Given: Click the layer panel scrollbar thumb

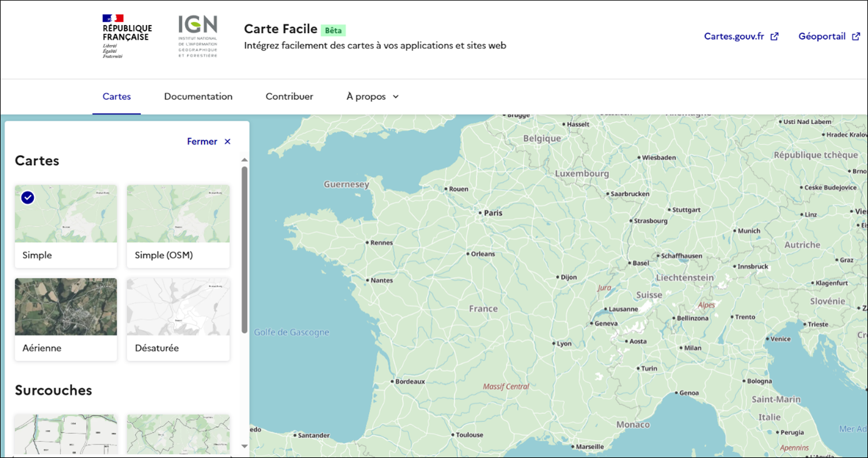Looking at the screenshot, I should [245, 249].
